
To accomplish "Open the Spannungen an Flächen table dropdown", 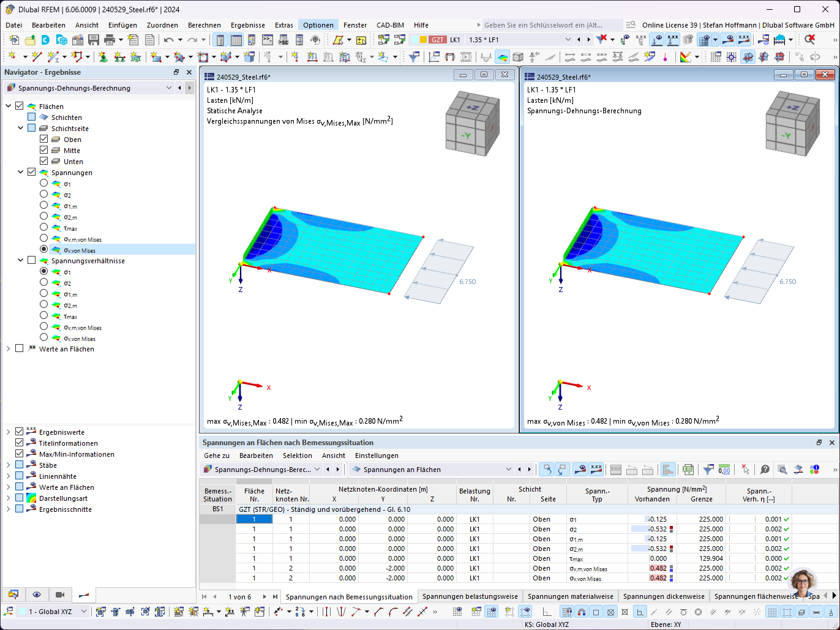I will pos(508,470).
